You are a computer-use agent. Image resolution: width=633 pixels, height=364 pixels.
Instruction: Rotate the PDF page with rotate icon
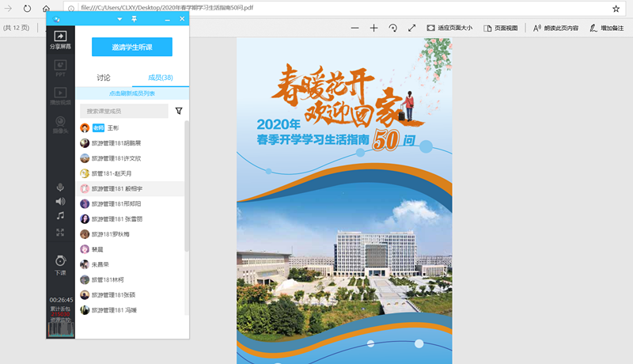[x=393, y=28]
